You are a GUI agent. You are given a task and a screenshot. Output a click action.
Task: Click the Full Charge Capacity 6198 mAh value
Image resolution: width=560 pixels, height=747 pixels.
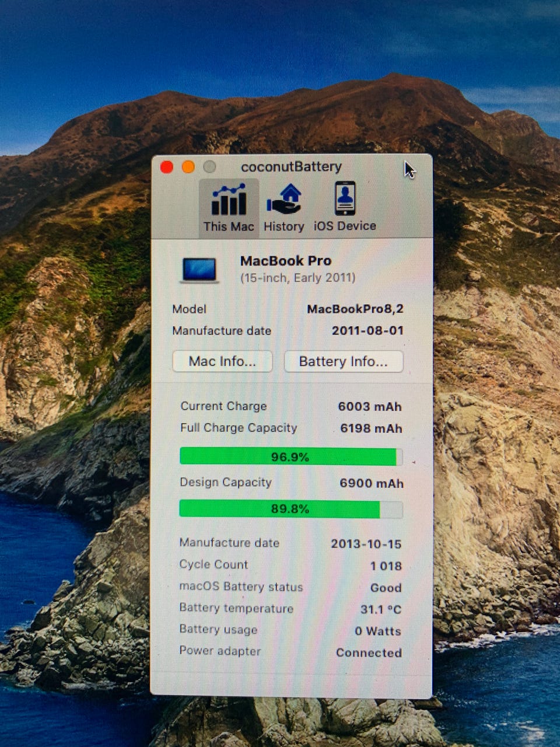click(x=372, y=428)
